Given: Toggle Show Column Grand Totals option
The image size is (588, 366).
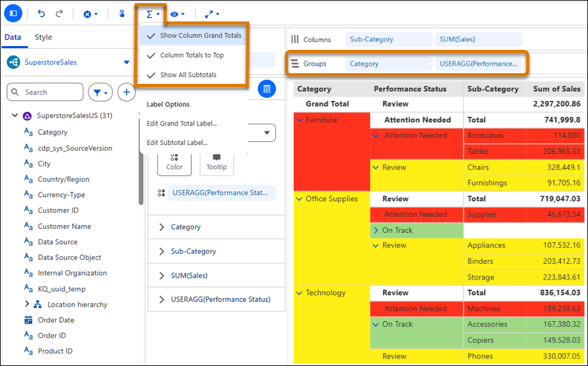Looking at the screenshot, I should [x=193, y=35].
